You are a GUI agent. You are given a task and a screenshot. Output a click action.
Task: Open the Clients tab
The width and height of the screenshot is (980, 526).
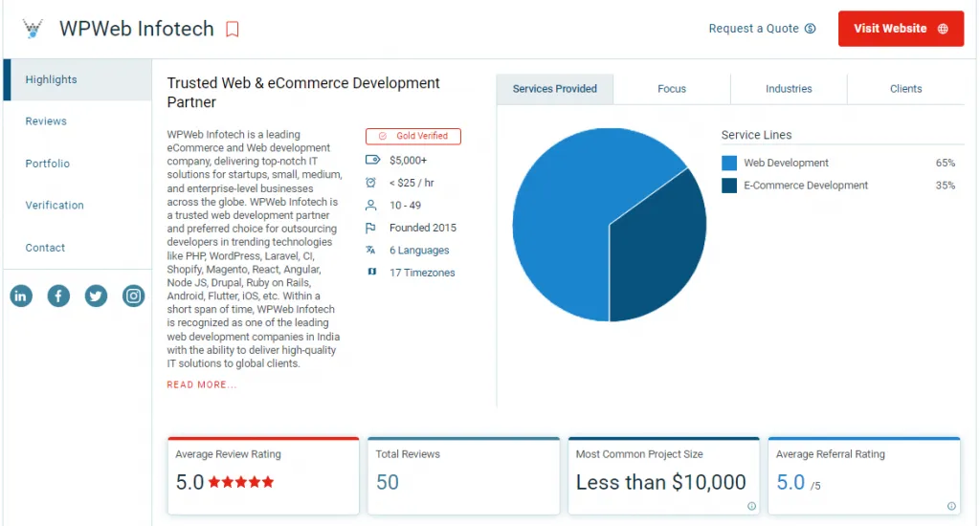coord(905,89)
